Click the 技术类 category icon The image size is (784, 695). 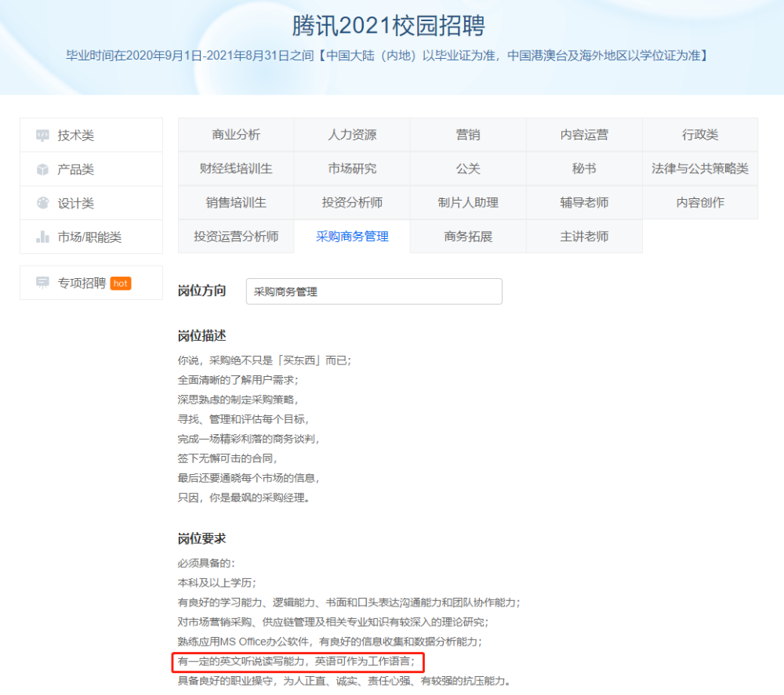click(42, 136)
